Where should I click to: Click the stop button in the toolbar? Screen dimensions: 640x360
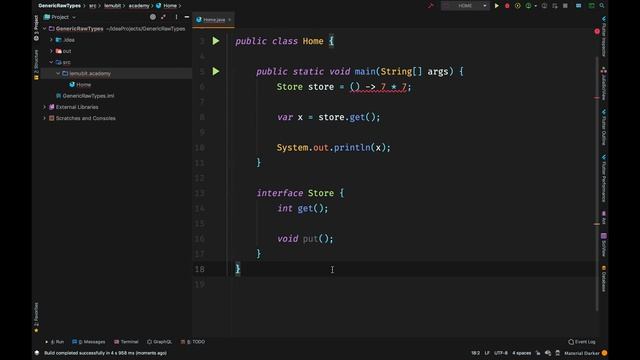click(565, 6)
